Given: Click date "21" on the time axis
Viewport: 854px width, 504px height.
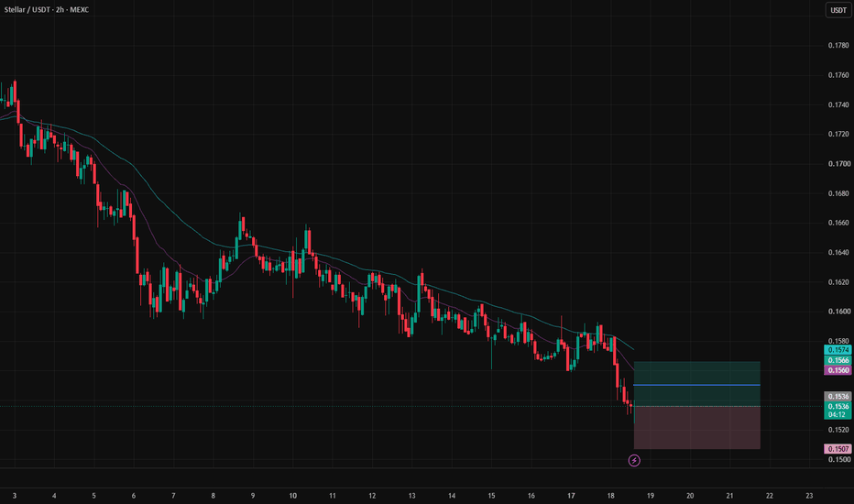Looking at the screenshot, I should [x=729, y=496].
